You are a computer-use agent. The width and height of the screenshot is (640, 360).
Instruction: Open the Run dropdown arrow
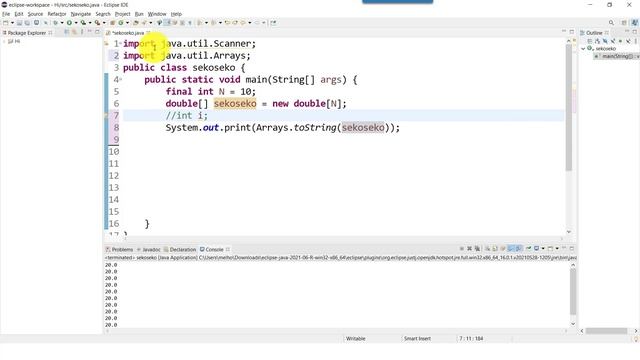76,23
